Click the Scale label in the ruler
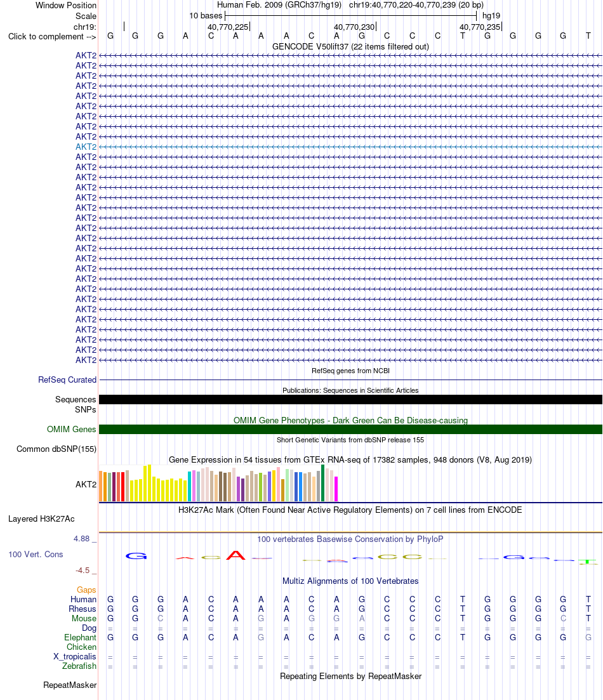This screenshot has height=700, width=603. point(86,16)
